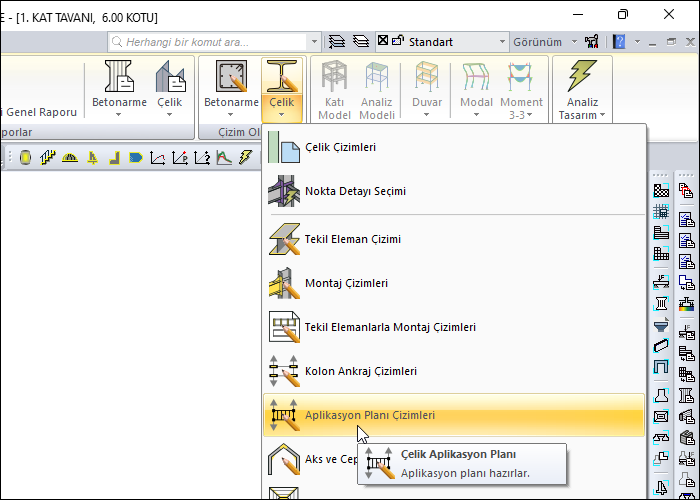This screenshot has width=700, height=500.
Task: Select the double-rectangle frame icon in right toolbar
Action: click(x=661, y=417)
